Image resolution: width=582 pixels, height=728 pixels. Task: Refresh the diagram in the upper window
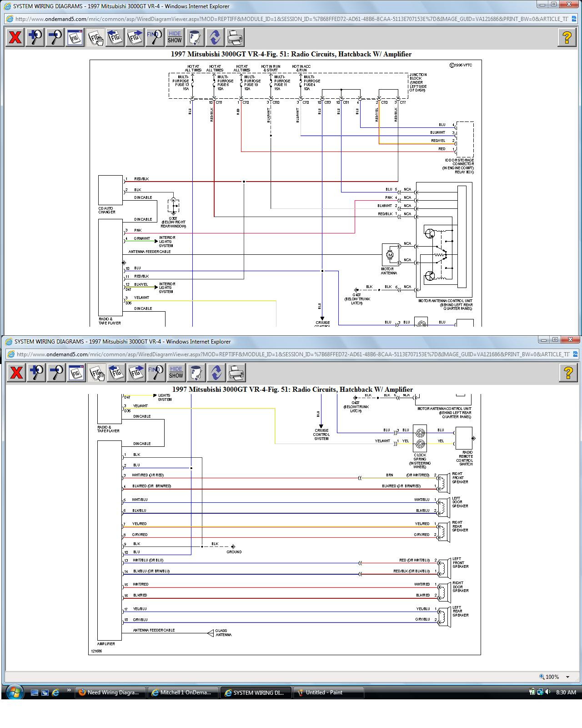(x=215, y=37)
